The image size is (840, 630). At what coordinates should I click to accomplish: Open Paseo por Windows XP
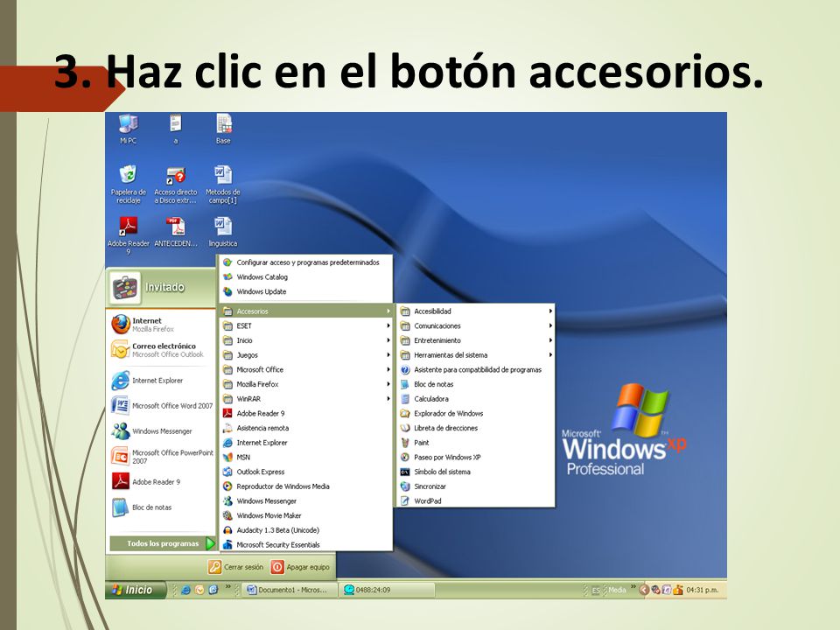tap(475, 457)
